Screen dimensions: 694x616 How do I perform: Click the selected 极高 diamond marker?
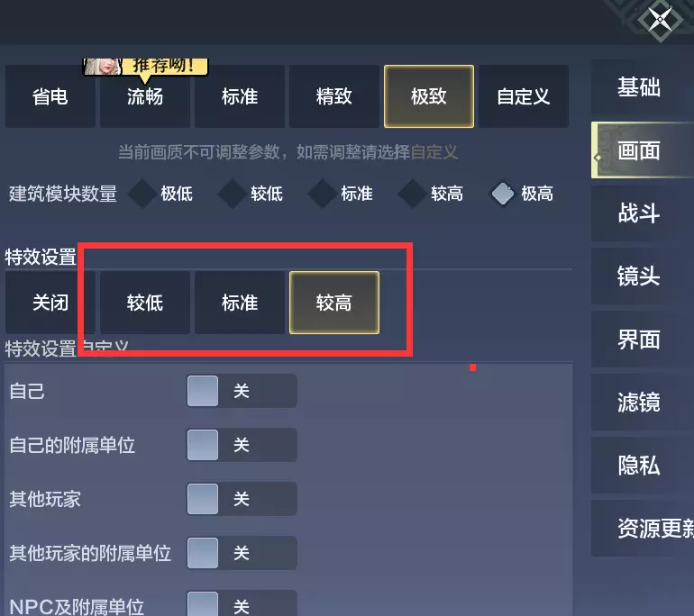tap(502, 194)
